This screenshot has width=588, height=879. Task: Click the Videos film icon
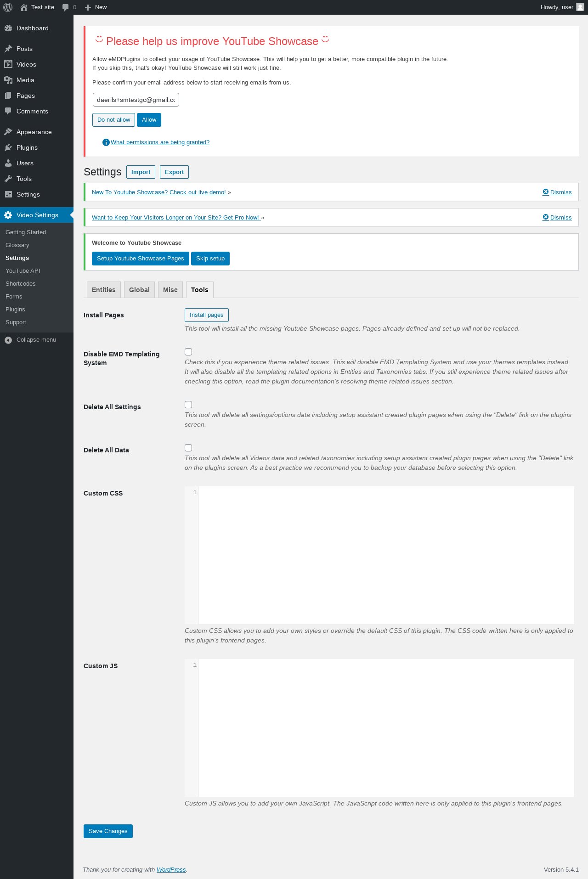8,64
